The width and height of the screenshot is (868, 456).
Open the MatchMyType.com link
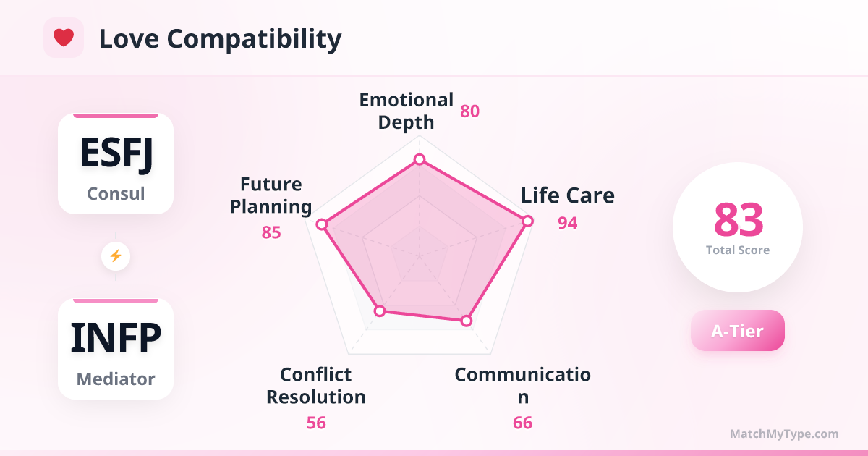[x=784, y=434]
